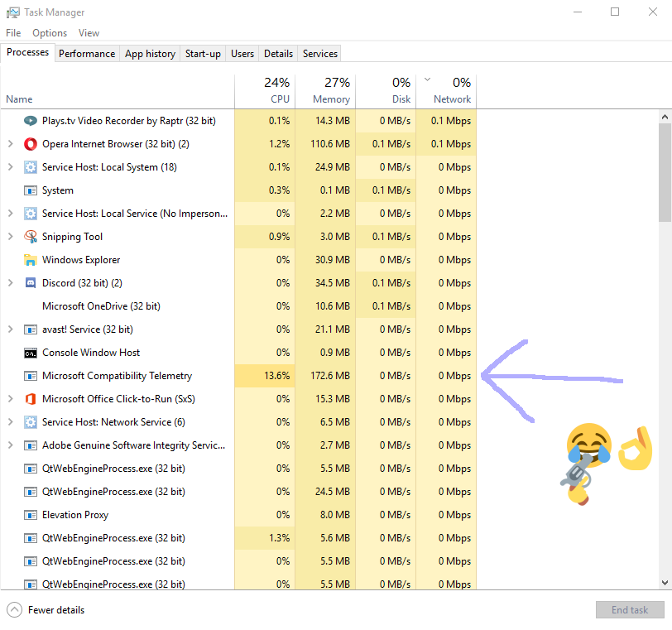Select the Processes tab
The width and height of the screenshot is (672, 630).
click(28, 52)
